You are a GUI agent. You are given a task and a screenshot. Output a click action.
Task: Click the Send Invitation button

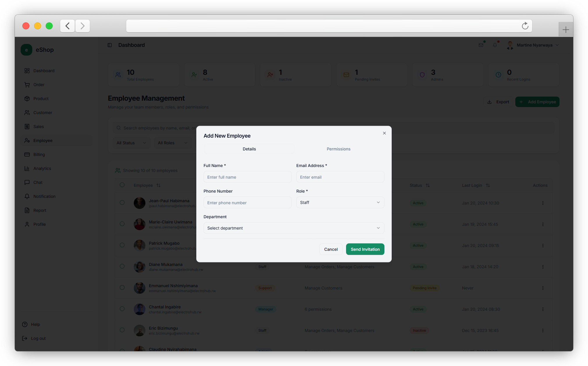365,249
